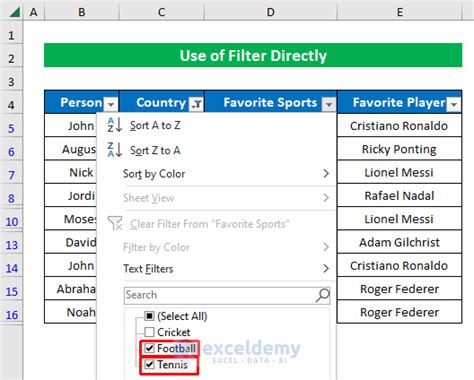This screenshot has width=474, height=380.
Task: Uncheck the Tennis checkbox
Action: [149, 364]
